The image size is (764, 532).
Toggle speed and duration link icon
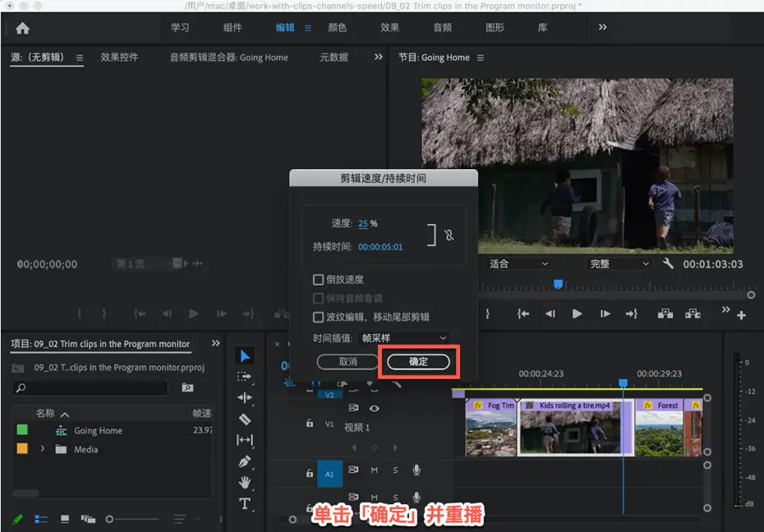click(449, 235)
